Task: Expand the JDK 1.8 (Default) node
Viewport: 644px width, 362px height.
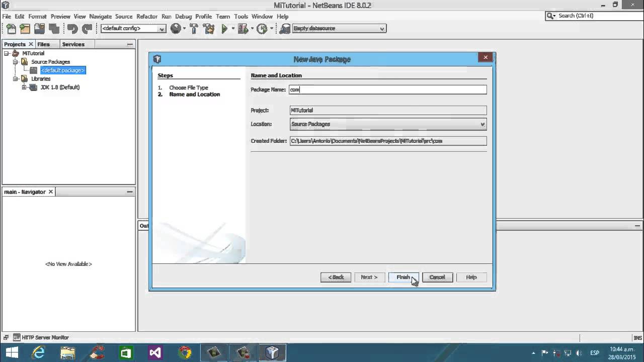Action: pos(24,87)
